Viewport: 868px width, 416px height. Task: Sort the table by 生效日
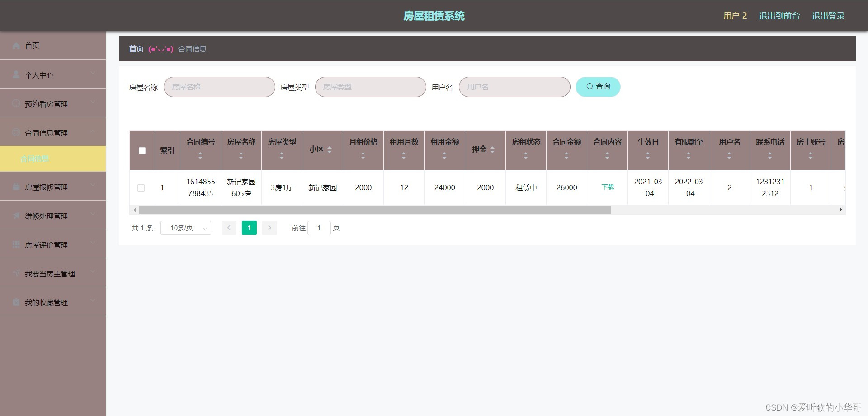coord(648,156)
